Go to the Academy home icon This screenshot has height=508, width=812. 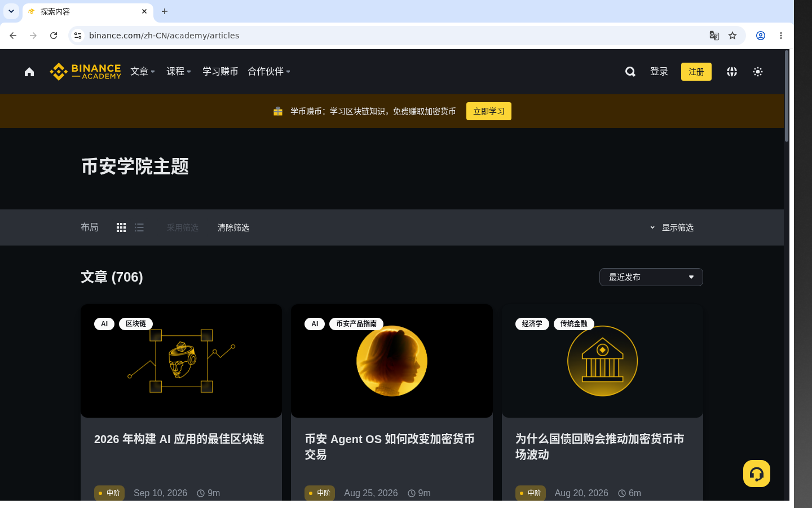point(29,72)
